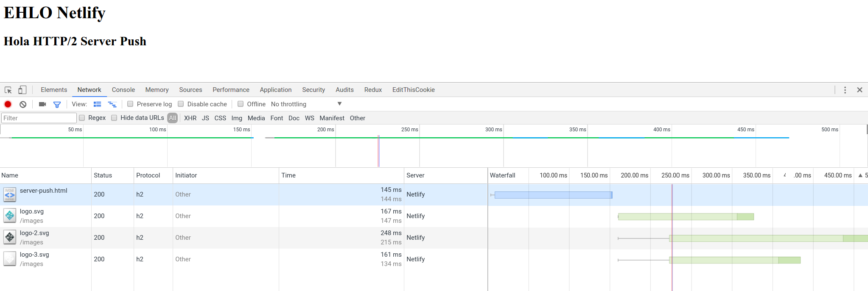Stop recording network log

8,104
